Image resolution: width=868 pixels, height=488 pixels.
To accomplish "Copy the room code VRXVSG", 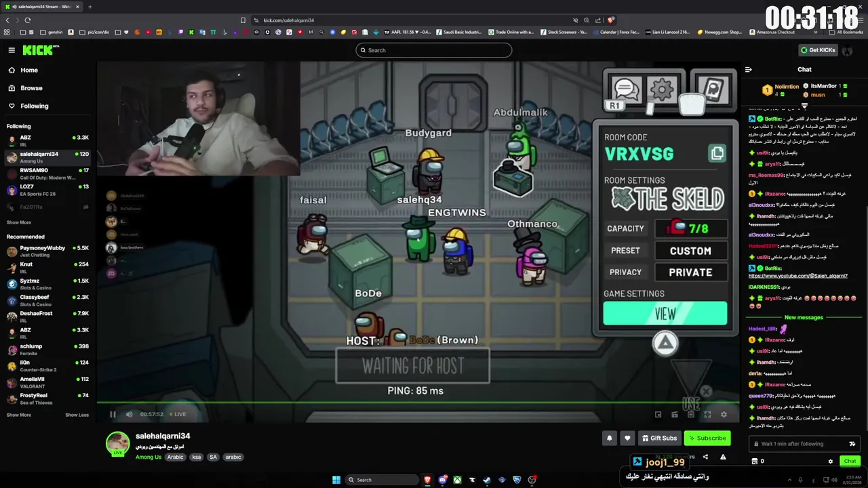I will (717, 153).
